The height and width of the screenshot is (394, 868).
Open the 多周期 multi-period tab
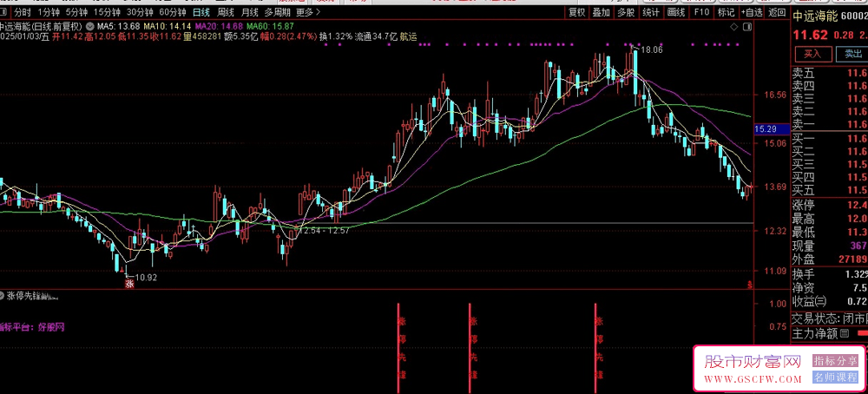(x=278, y=12)
